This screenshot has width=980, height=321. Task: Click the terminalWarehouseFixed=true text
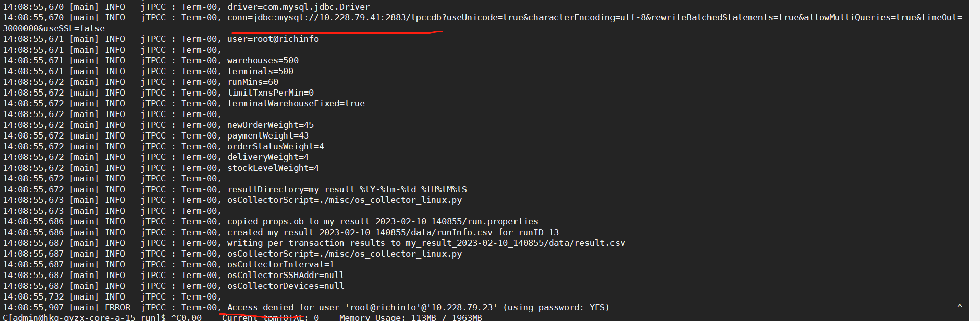[296, 103]
